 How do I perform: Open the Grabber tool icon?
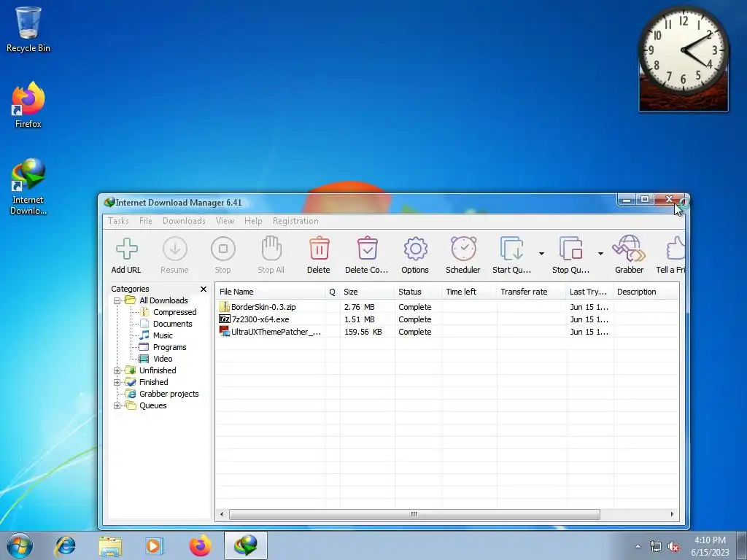pos(629,249)
